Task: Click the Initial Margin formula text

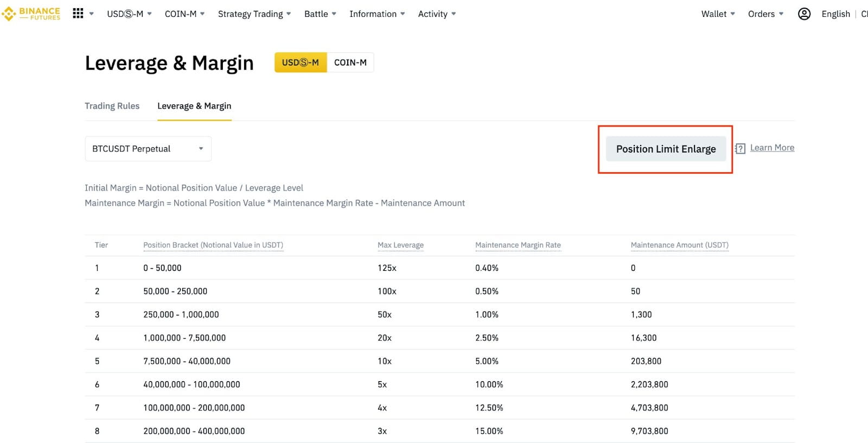Action: click(194, 188)
